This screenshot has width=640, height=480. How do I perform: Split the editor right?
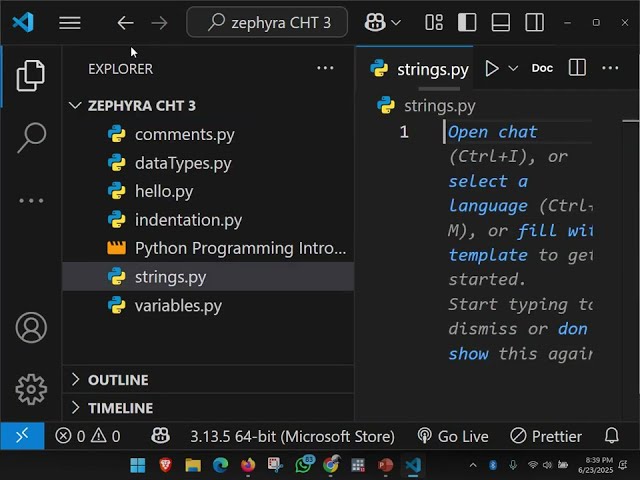point(577,67)
